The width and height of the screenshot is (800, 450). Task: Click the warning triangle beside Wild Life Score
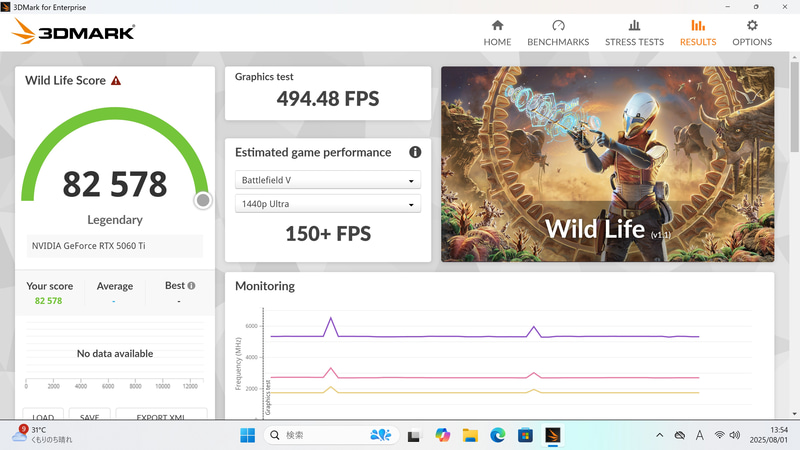116,81
